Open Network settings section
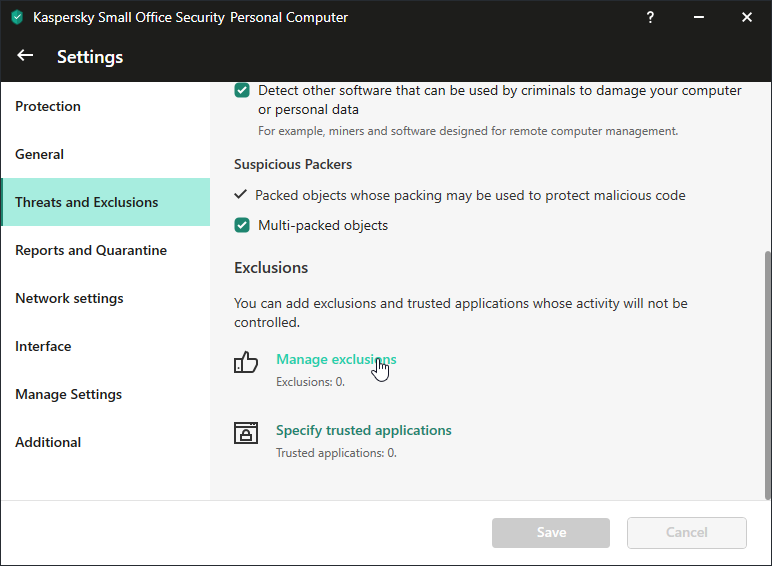This screenshot has height=566, width=772. [105, 298]
